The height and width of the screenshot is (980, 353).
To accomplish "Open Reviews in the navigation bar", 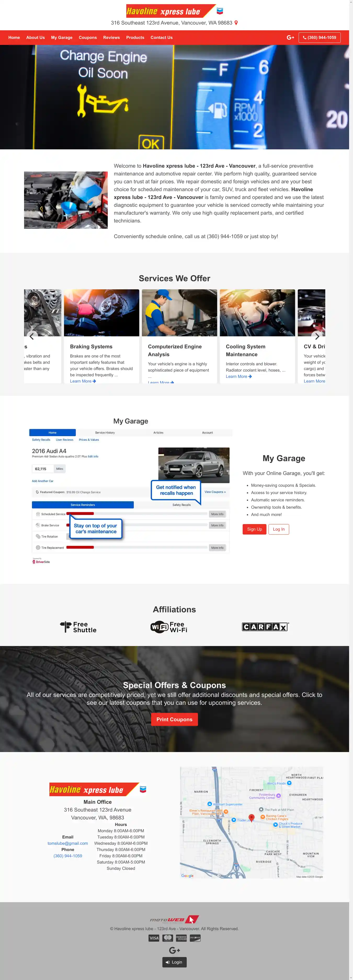I will [111, 38].
